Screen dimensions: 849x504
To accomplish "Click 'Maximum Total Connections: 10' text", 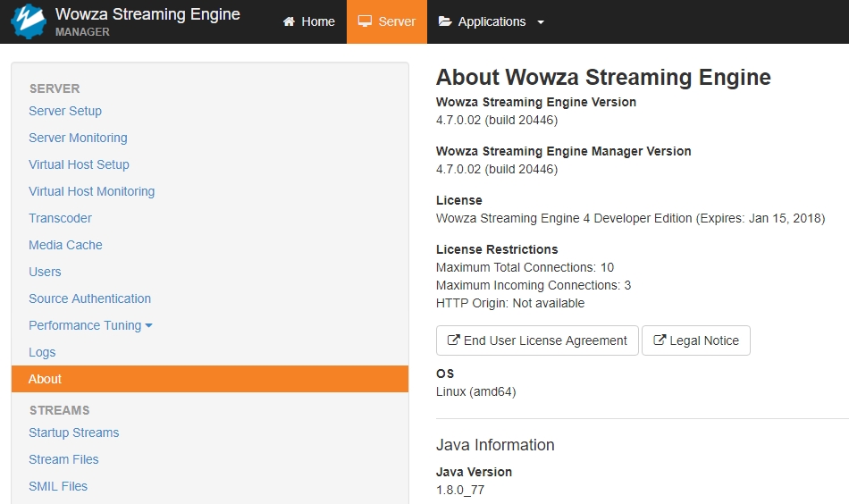I will coord(525,267).
